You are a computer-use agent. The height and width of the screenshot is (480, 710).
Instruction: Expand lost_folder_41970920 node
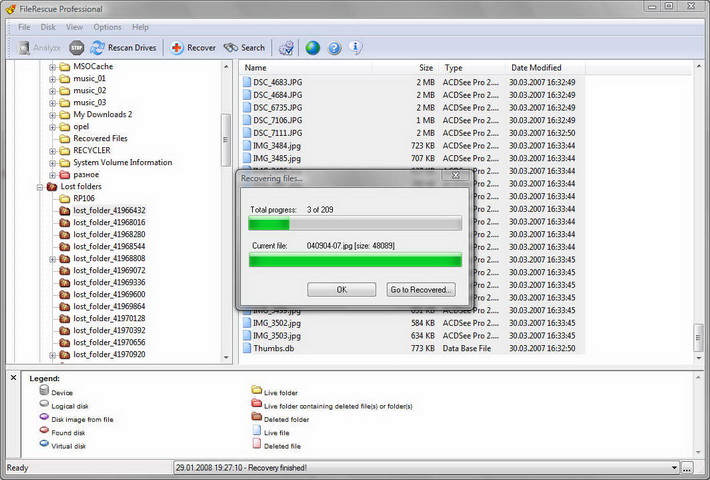53,355
